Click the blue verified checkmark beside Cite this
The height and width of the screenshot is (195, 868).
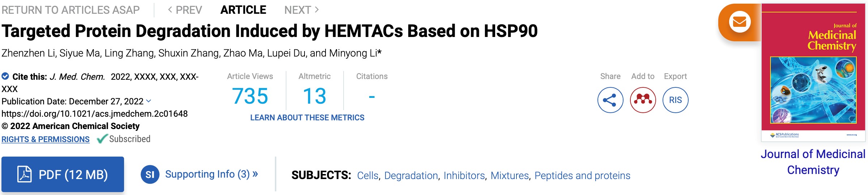pyautogui.click(x=5, y=76)
